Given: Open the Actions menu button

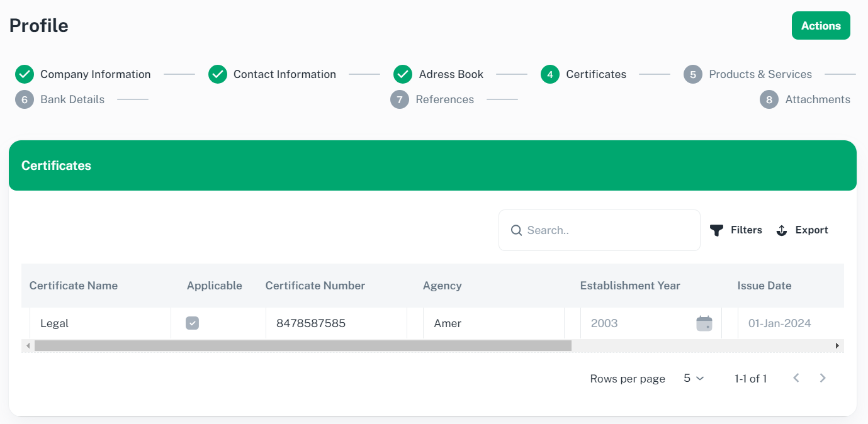Looking at the screenshot, I should (x=821, y=26).
